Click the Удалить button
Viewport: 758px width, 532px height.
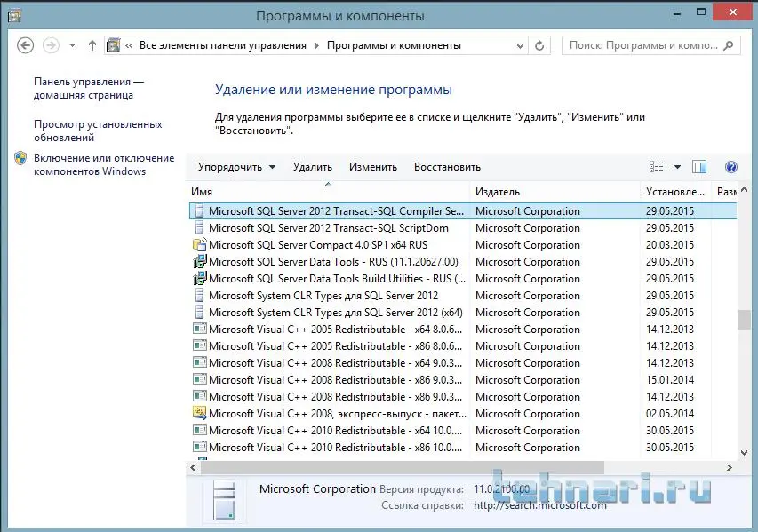[x=312, y=167]
